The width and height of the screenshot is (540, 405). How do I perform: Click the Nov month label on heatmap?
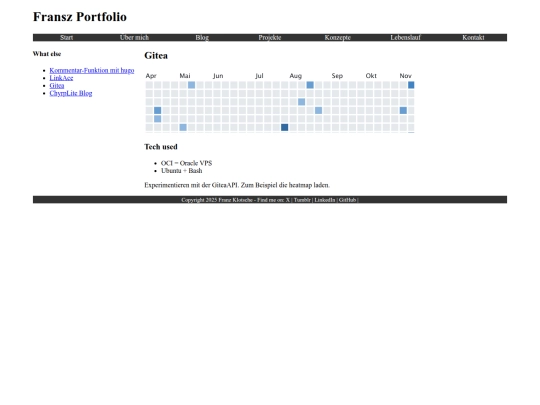coord(405,76)
